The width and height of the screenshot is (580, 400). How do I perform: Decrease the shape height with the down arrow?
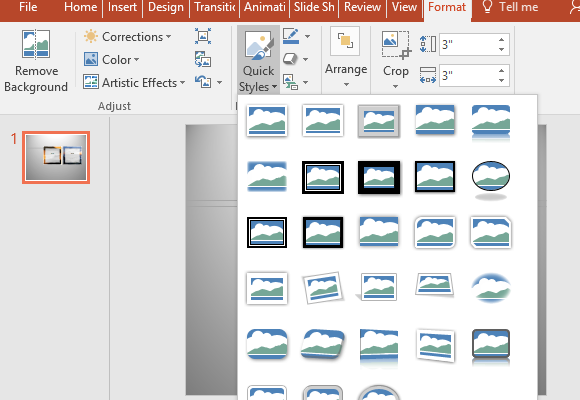(x=502, y=50)
